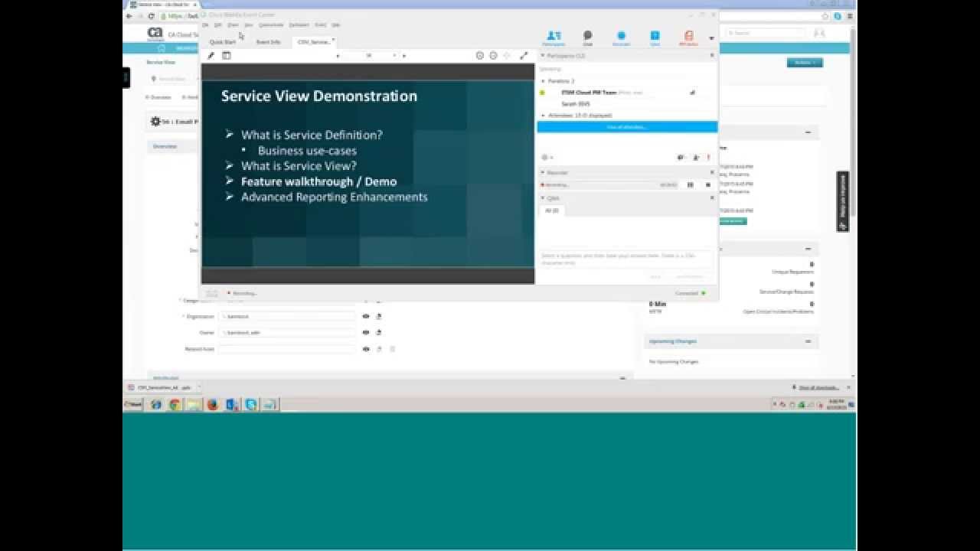
Task: Click the vertical feedback tab on right edge
Action: coord(842,201)
